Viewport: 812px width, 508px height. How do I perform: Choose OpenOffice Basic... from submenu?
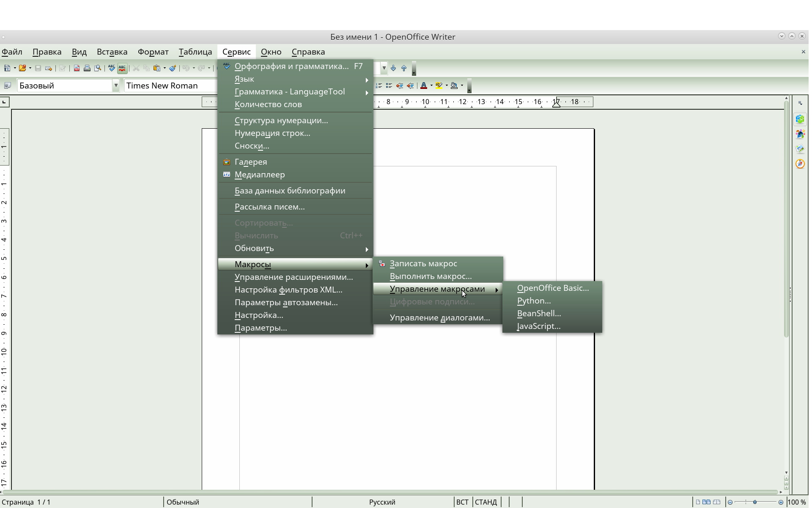pos(552,288)
